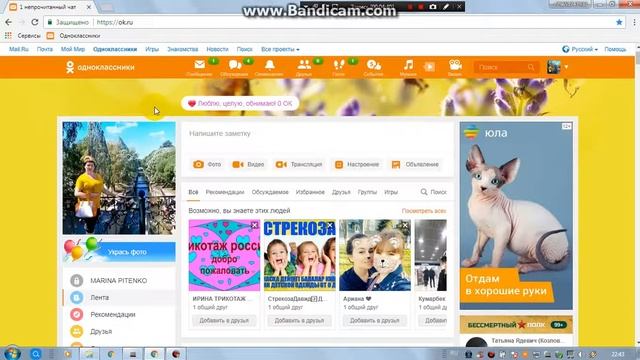640x360 pixels.
Task: Click the magnifier icon in feed tabs
Action: point(424,192)
